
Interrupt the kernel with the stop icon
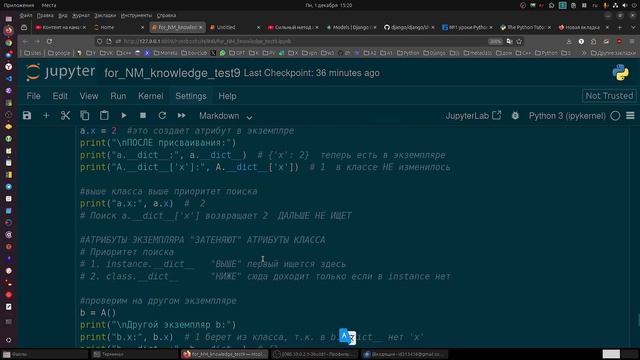click(x=143, y=116)
